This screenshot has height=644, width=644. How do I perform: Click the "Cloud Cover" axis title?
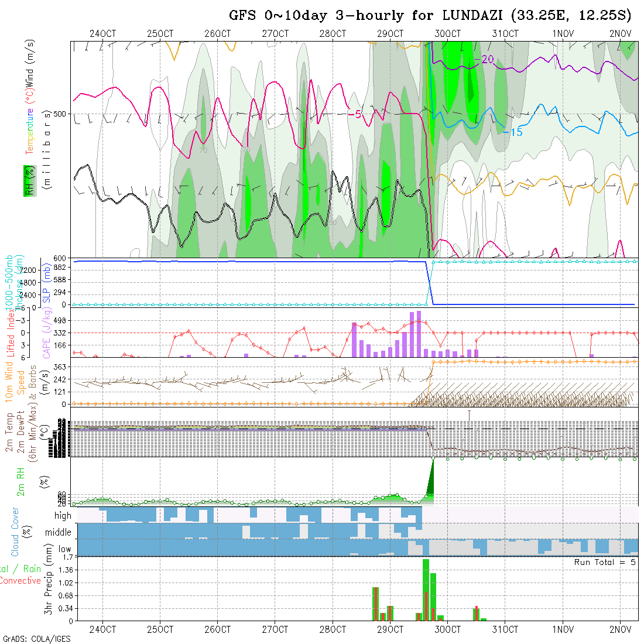pyautogui.click(x=15, y=532)
